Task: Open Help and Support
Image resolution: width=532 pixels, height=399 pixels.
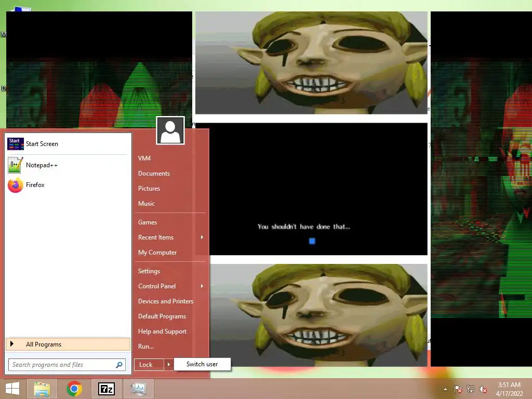Action: click(x=162, y=331)
